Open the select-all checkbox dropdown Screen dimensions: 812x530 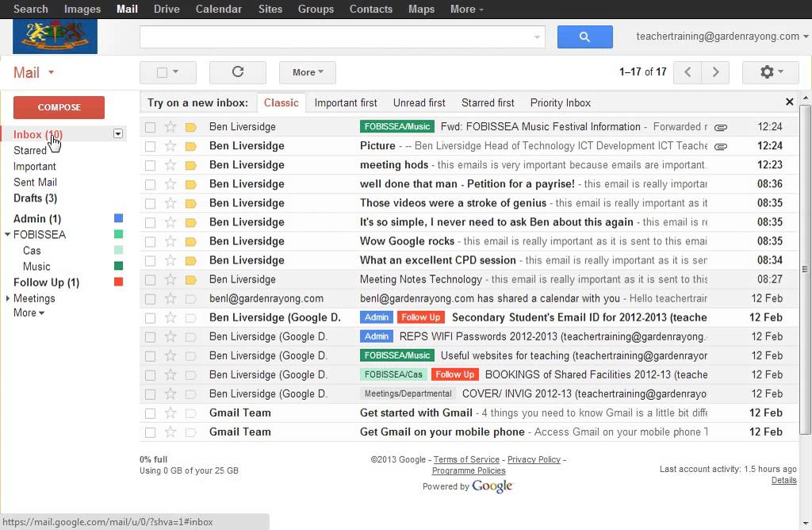point(175,72)
